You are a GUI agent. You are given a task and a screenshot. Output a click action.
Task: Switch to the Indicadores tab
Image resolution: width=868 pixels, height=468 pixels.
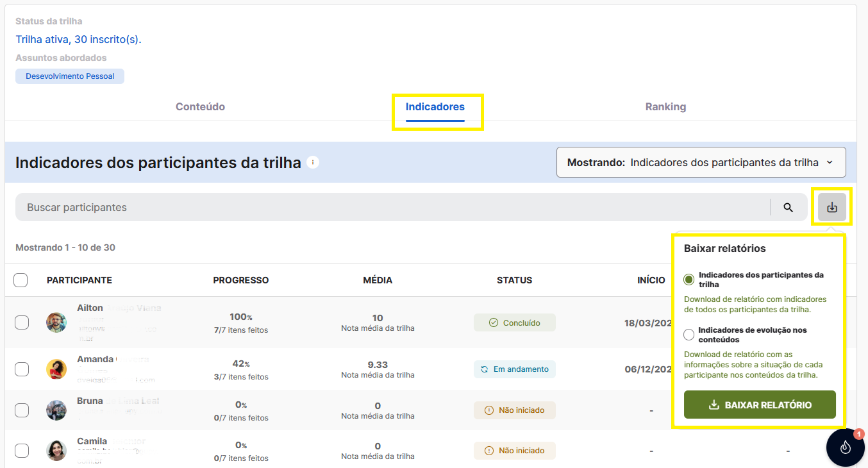435,107
